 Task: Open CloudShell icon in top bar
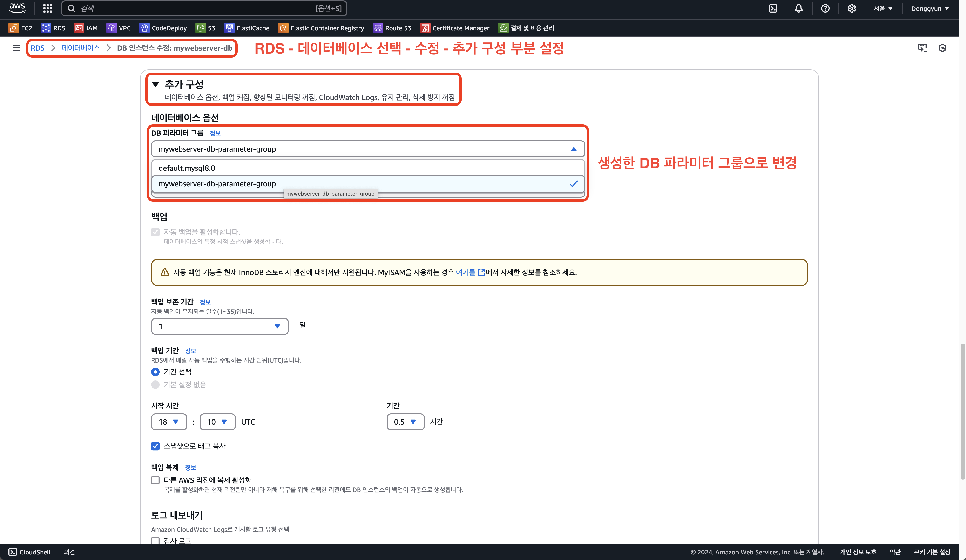773,8
